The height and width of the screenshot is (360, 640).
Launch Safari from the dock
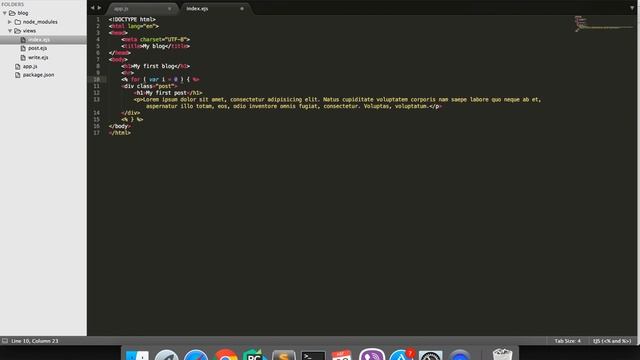pyautogui.click(x=196, y=355)
